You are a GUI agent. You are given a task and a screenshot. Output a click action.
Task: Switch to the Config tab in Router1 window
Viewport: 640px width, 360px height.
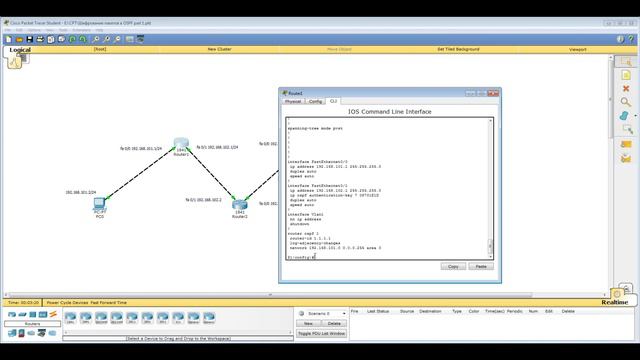[315, 101]
